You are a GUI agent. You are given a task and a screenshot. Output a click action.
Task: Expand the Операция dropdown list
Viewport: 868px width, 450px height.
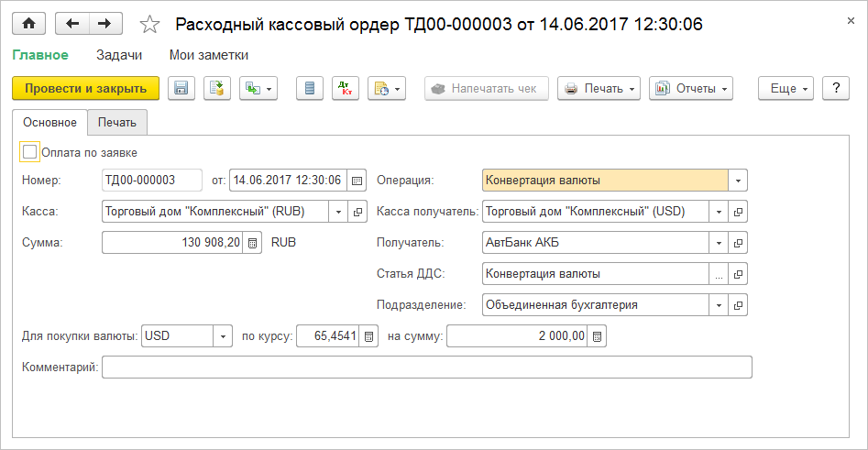coord(739,181)
